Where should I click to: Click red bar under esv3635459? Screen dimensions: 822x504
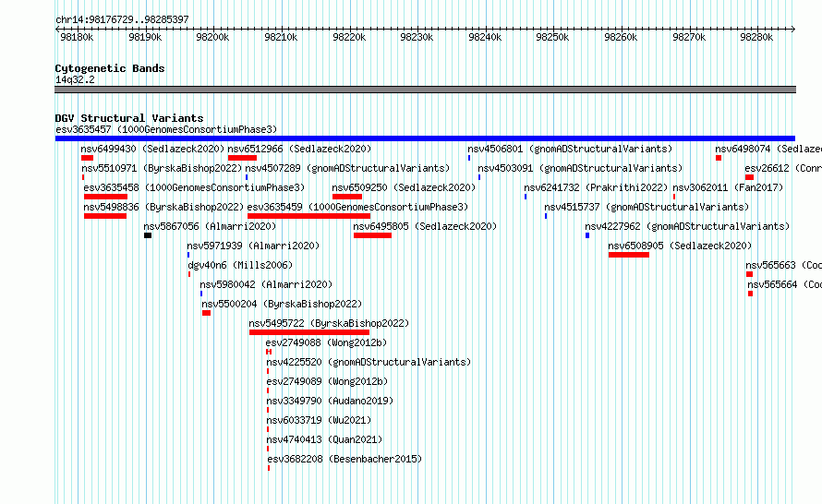[308, 216]
